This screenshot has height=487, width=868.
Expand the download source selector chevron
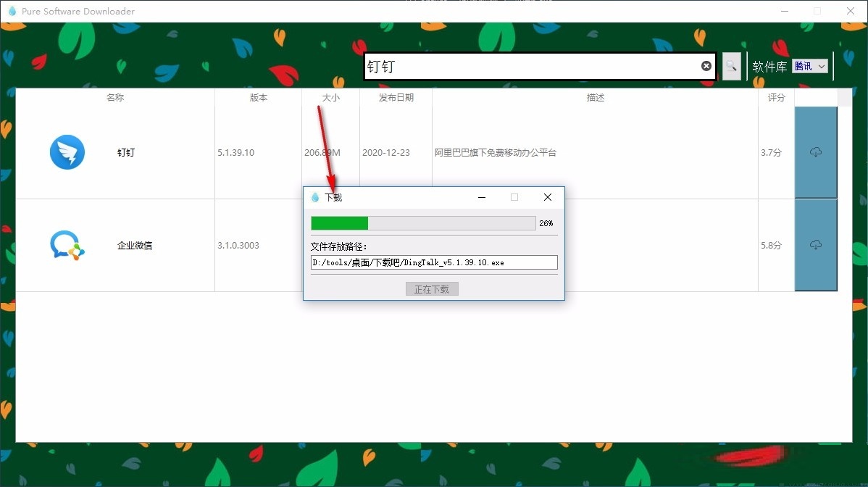pos(820,65)
